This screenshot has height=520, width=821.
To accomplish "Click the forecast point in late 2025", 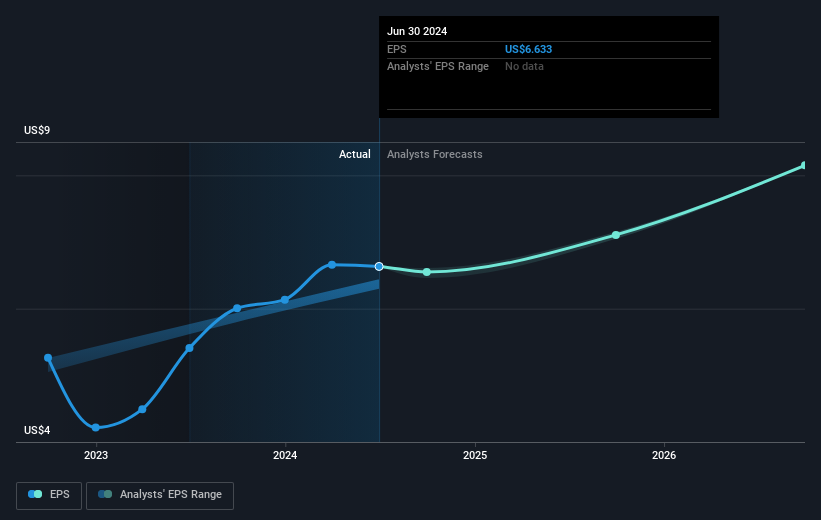I will pyautogui.click(x=616, y=235).
